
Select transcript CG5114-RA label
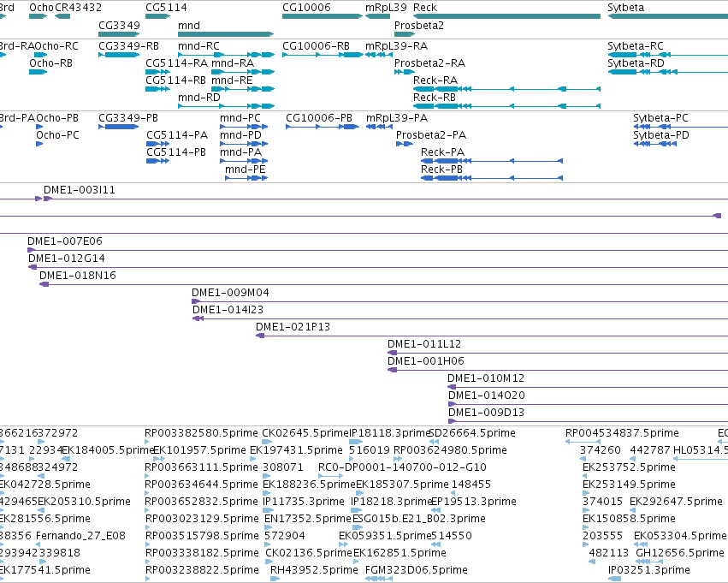point(176,63)
